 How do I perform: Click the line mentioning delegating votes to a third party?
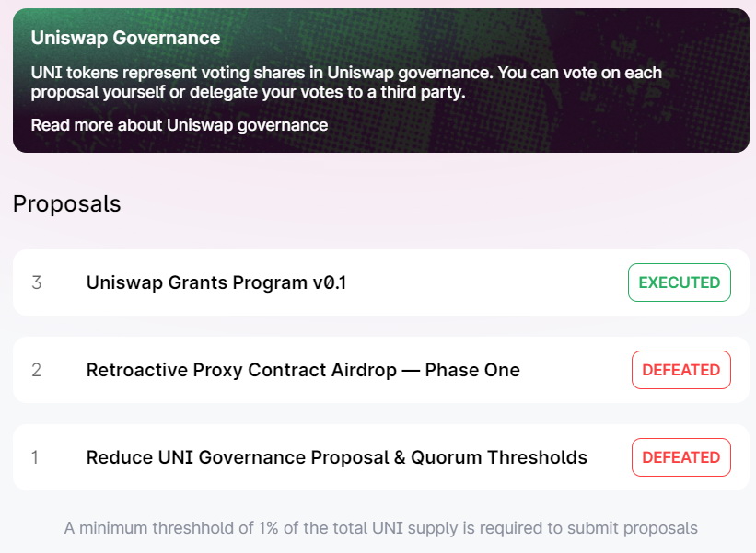[x=248, y=91]
